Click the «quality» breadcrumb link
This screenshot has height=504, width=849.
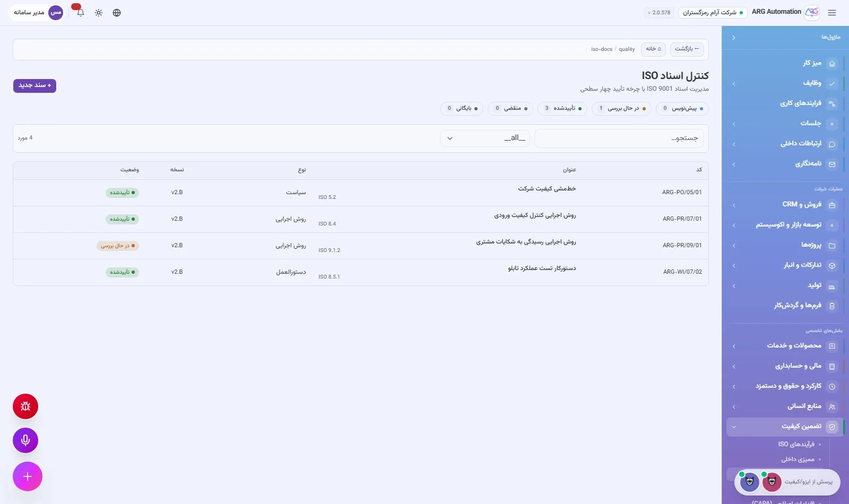pyautogui.click(x=627, y=49)
